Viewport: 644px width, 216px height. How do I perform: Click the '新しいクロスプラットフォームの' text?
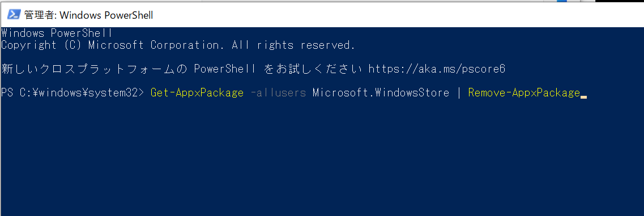94,69
